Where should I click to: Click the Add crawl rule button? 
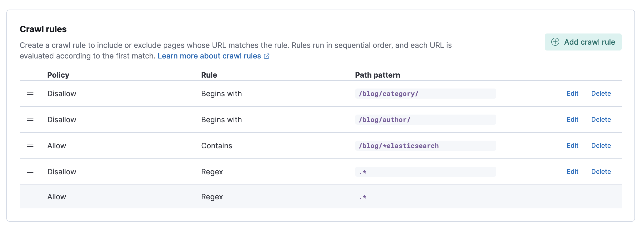point(583,42)
